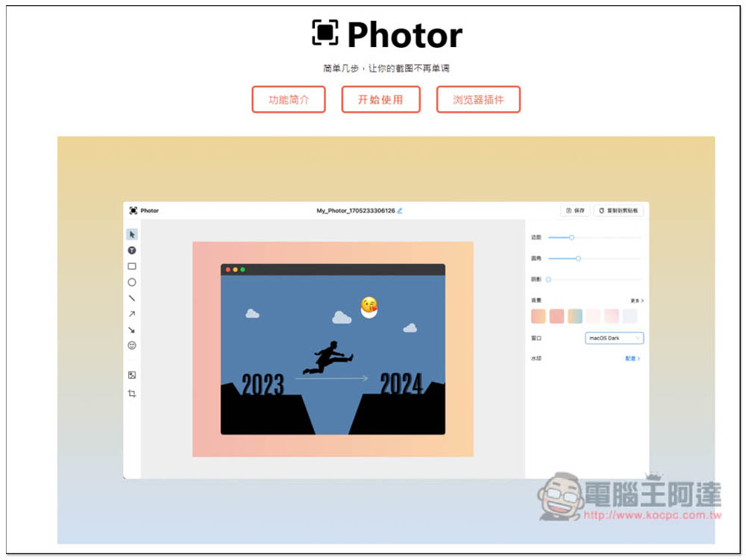Select the Text tool icon
Screen dimensions: 746x560
click(x=132, y=250)
